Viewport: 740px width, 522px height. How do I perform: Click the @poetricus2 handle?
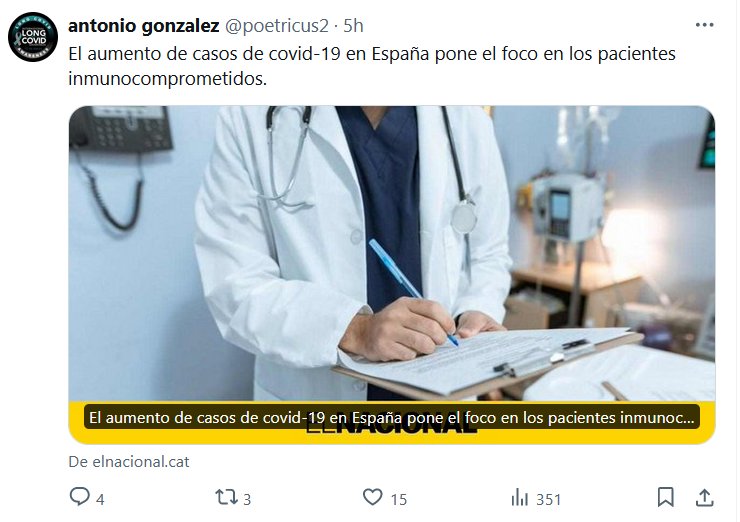[277, 25]
